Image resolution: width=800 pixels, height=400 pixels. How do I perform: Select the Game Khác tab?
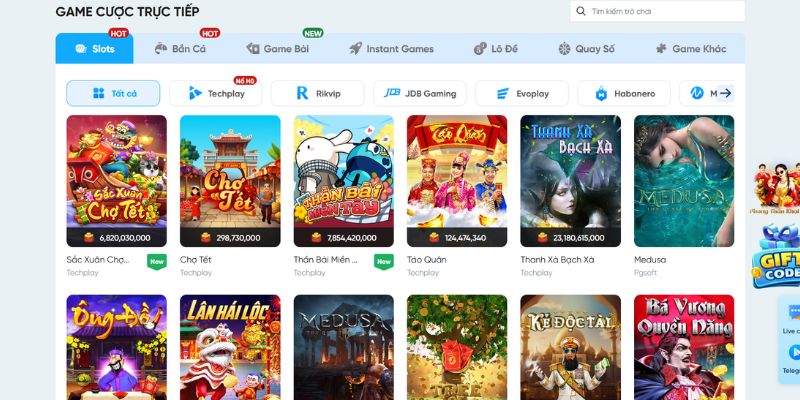click(x=691, y=49)
